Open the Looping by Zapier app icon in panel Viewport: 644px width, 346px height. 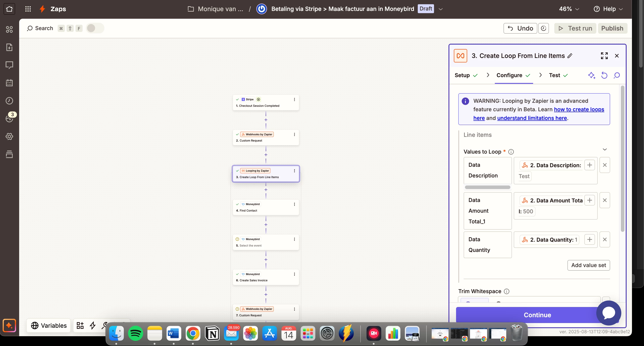[460, 56]
